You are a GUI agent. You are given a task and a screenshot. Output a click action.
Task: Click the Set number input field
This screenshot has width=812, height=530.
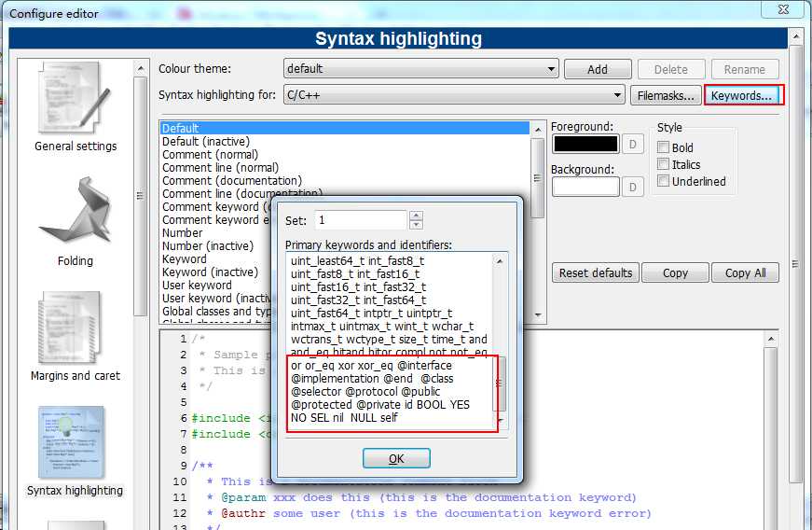tap(362, 219)
